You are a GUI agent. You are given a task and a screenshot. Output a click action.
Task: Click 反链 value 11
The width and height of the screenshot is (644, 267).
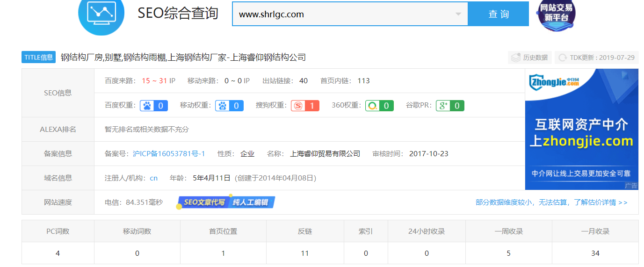click(305, 253)
